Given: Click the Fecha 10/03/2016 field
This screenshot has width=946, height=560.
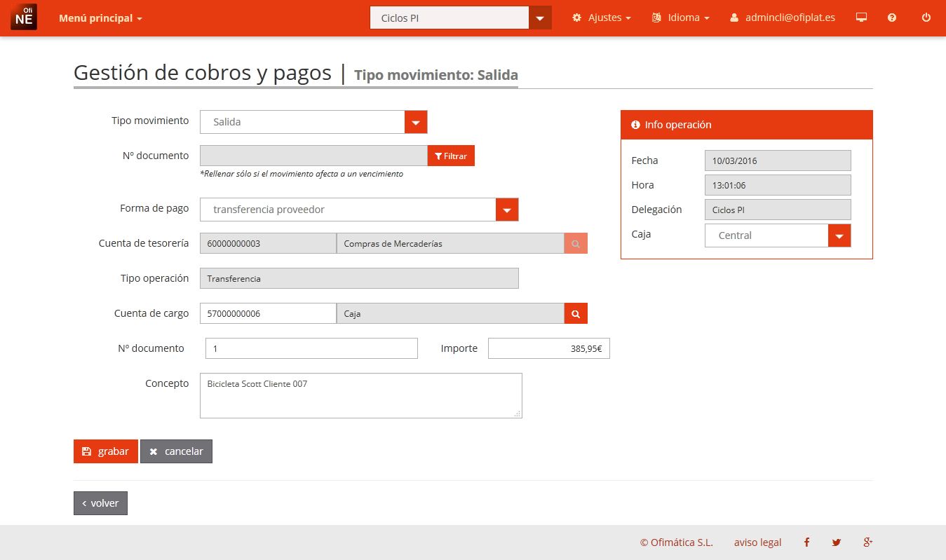Looking at the screenshot, I should click(778, 161).
